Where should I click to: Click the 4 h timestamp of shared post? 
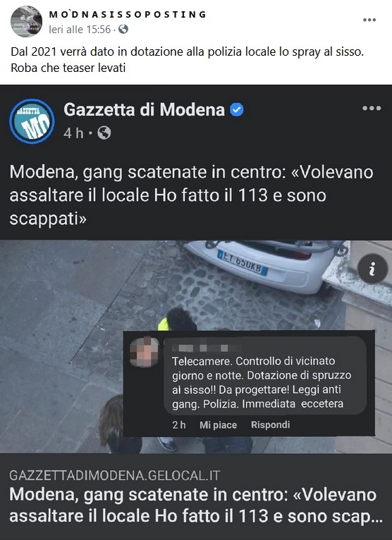pos(73,133)
